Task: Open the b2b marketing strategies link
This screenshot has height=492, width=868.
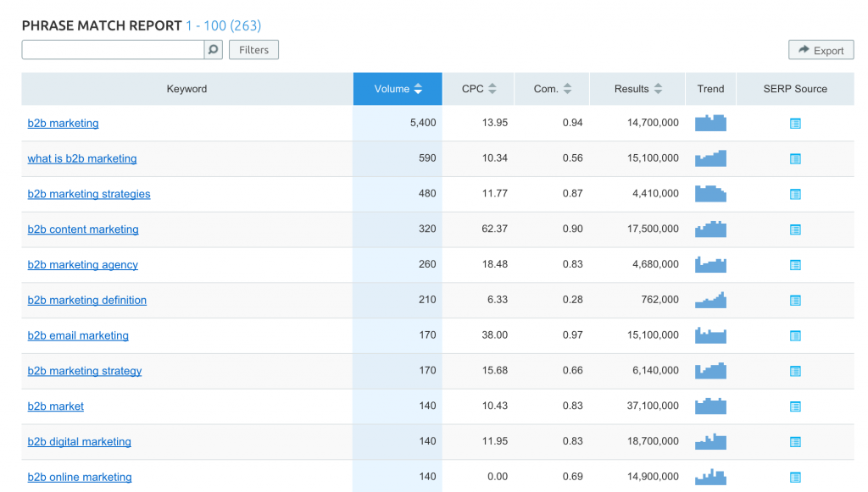Action: [89, 194]
